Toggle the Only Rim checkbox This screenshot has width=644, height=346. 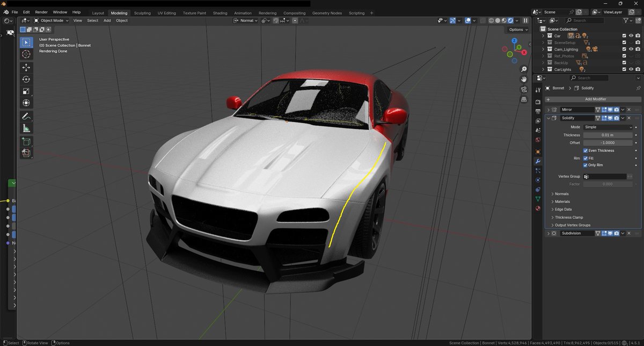586,165
